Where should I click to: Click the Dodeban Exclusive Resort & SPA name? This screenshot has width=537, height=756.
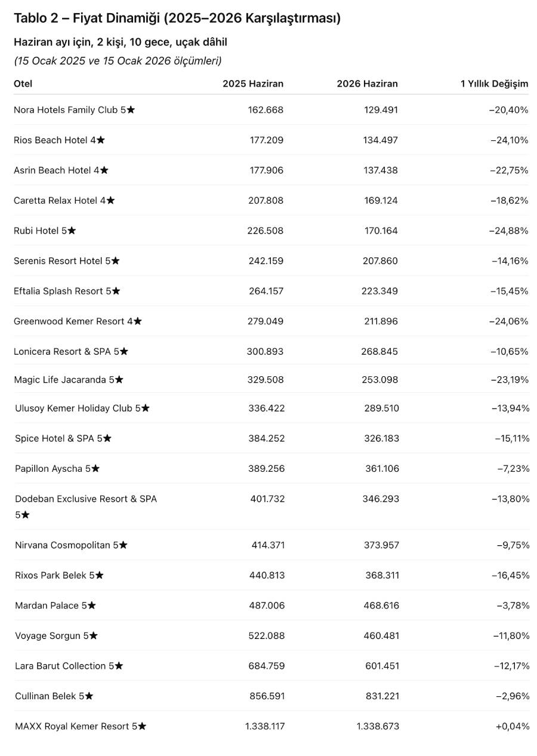pyautogui.click(x=86, y=499)
